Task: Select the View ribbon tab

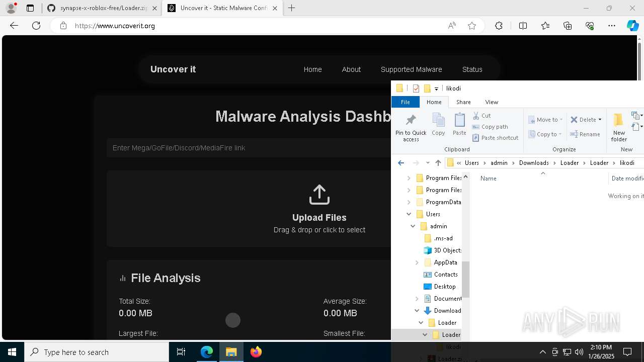Action: [x=492, y=102]
